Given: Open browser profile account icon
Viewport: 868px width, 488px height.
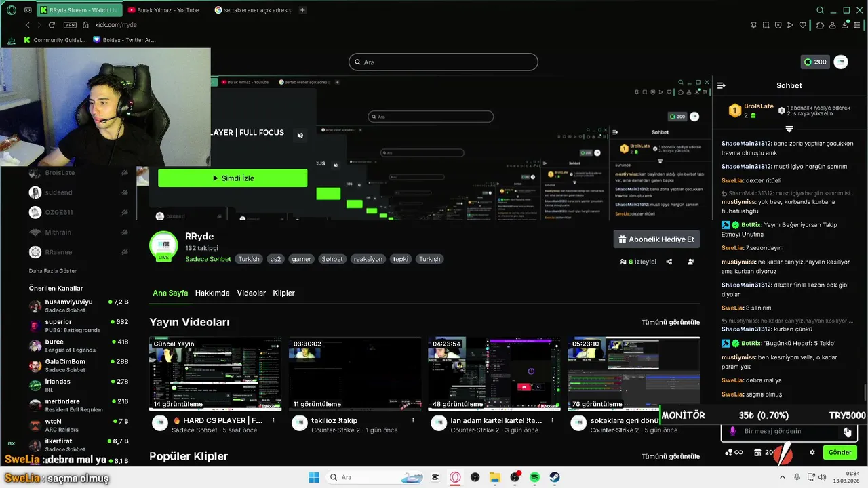Looking at the screenshot, I should [x=832, y=25].
